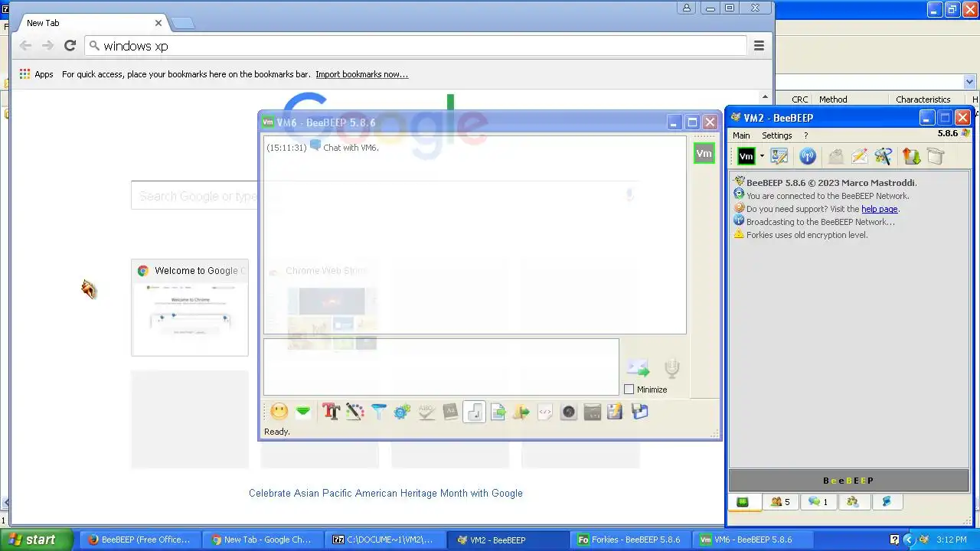980x551 pixels.
Task: Open the Main menu in VM2 BeeBEEP
Action: [741, 135]
